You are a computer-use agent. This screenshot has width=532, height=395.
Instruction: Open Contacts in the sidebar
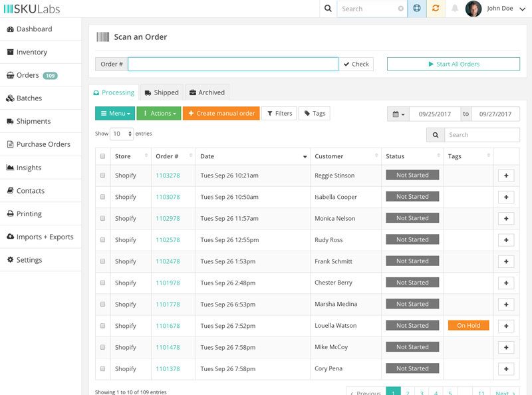(x=41, y=191)
